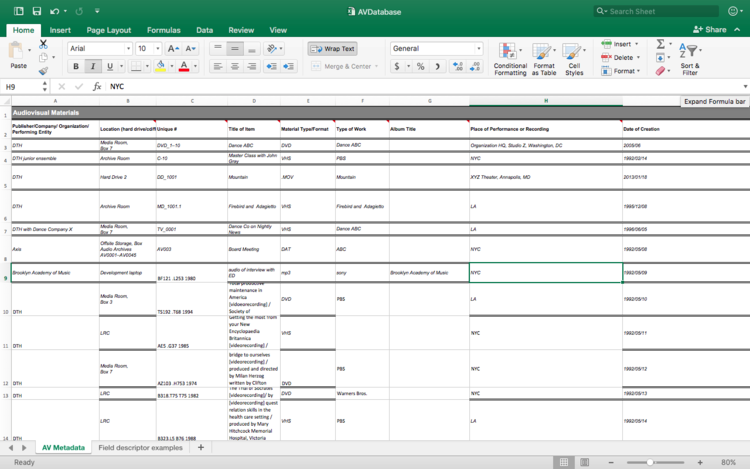Increase font size with A-up icon
Viewport: 750px width, 469px height.
173,48
